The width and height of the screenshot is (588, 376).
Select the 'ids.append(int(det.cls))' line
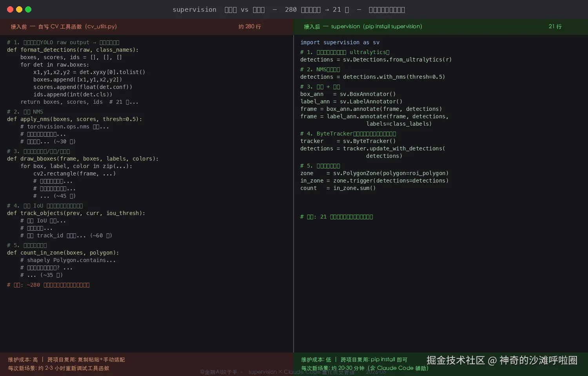click(73, 94)
